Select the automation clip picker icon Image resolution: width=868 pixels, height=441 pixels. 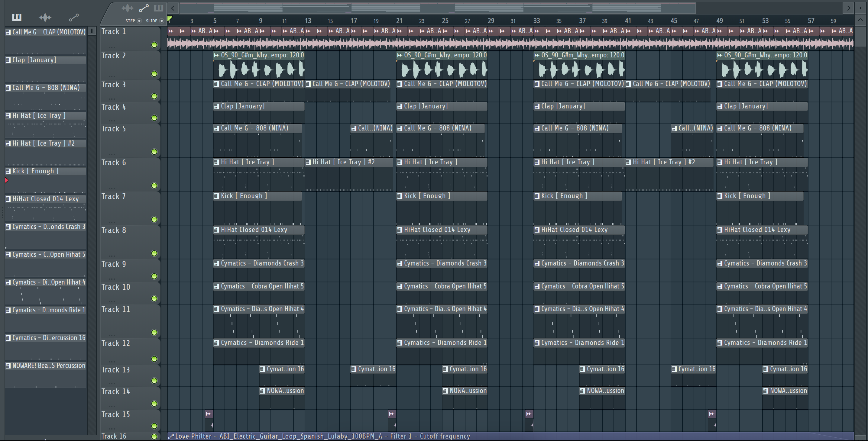pyautogui.click(x=74, y=17)
